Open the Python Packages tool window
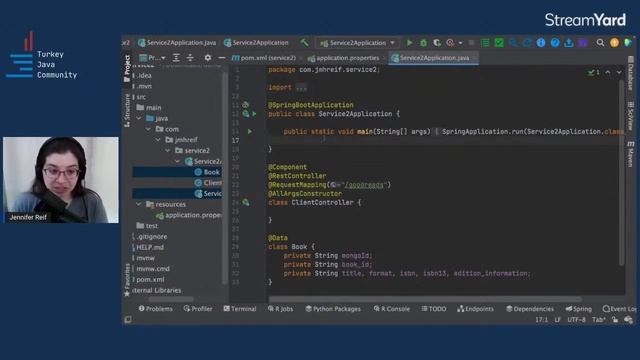 coord(333,309)
